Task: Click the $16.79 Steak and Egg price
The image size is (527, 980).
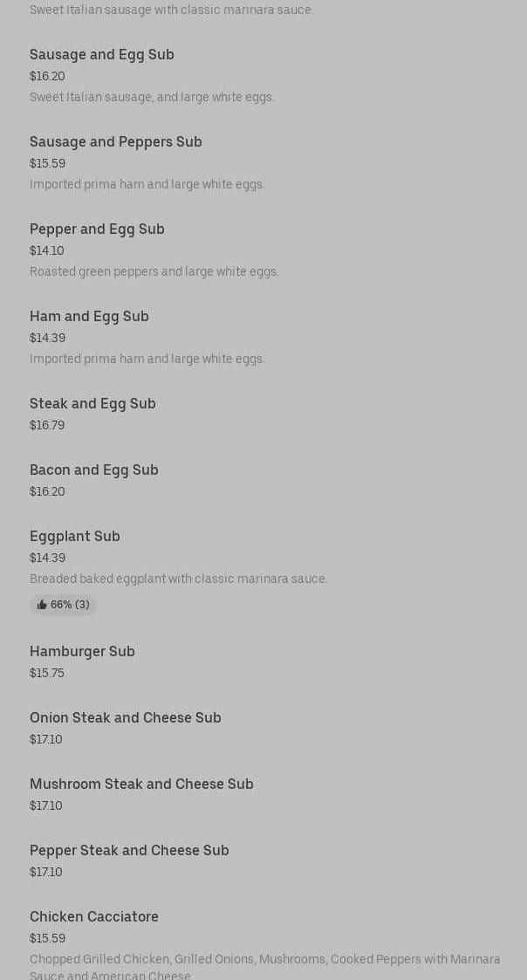Action: (47, 426)
